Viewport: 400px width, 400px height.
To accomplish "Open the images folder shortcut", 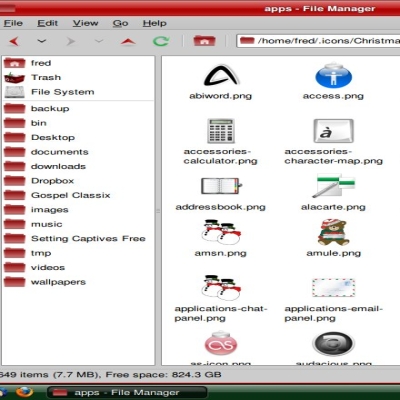I will tap(78, 210).
